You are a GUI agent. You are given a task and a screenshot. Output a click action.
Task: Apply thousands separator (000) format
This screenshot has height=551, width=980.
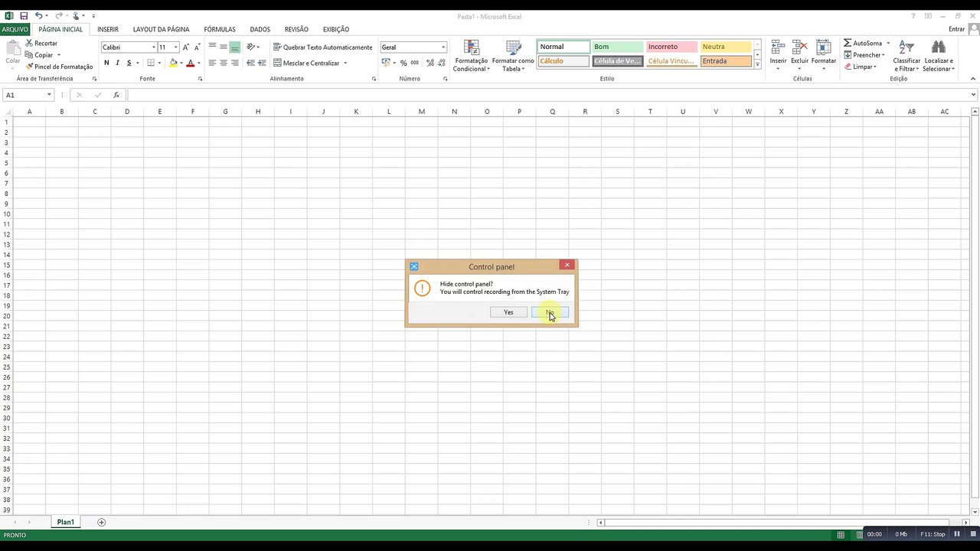(413, 63)
